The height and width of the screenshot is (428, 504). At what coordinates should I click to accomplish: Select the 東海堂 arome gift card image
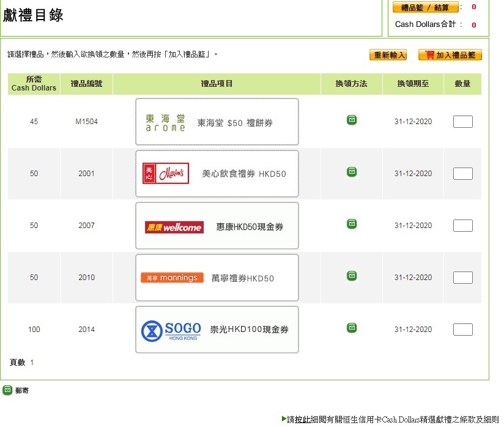tap(217, 122)
